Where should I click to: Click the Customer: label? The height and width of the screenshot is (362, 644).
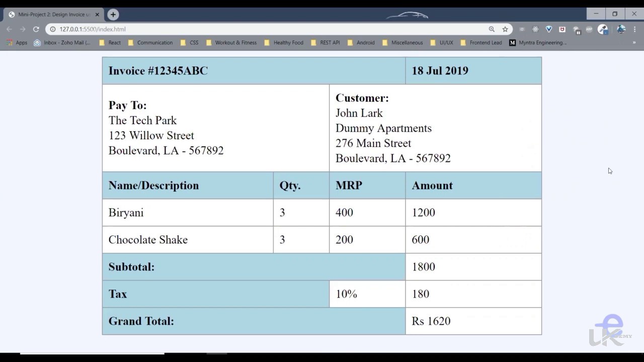pos(362,98)
